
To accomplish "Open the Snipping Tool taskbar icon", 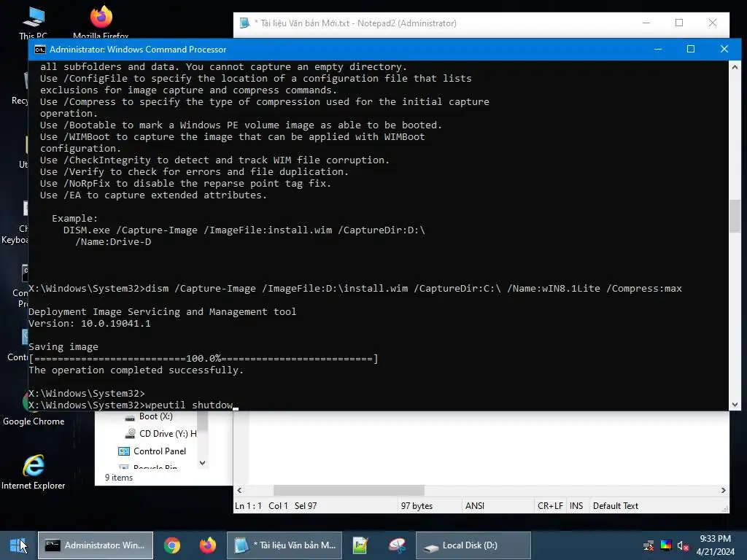I will click(396, 545).
